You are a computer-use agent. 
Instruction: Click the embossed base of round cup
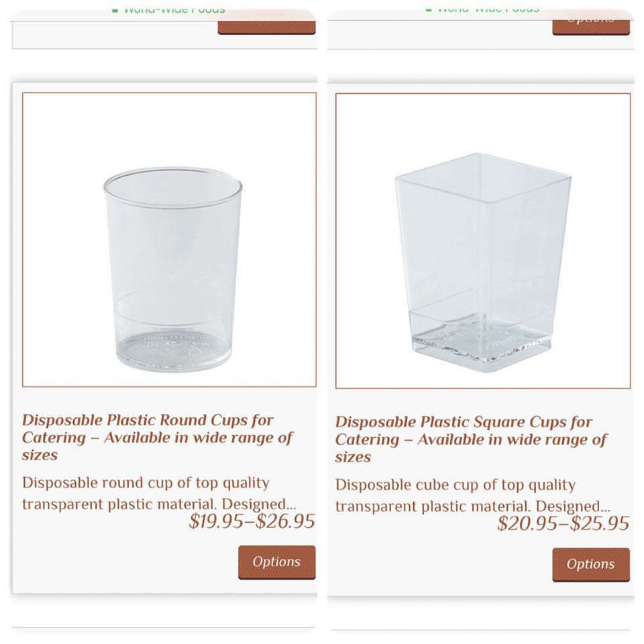coord(173,350)
